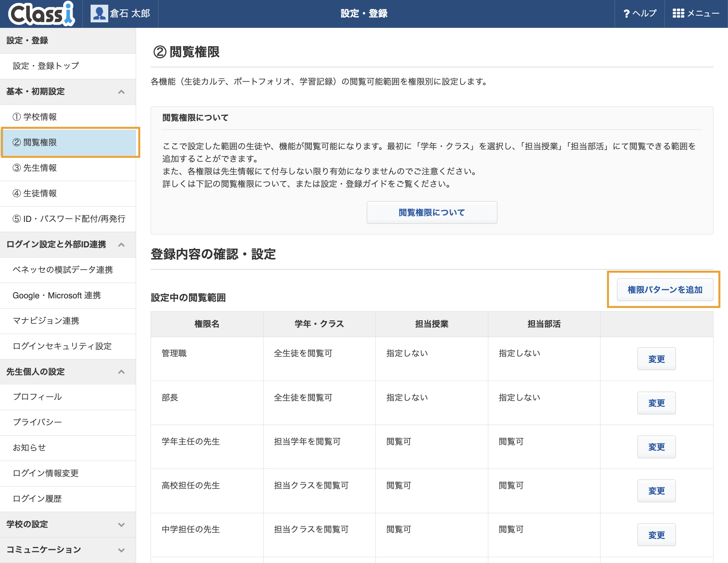Click the 権限名 column header
The width and height of the screenshot is (728, 563).
coord(207,324)
